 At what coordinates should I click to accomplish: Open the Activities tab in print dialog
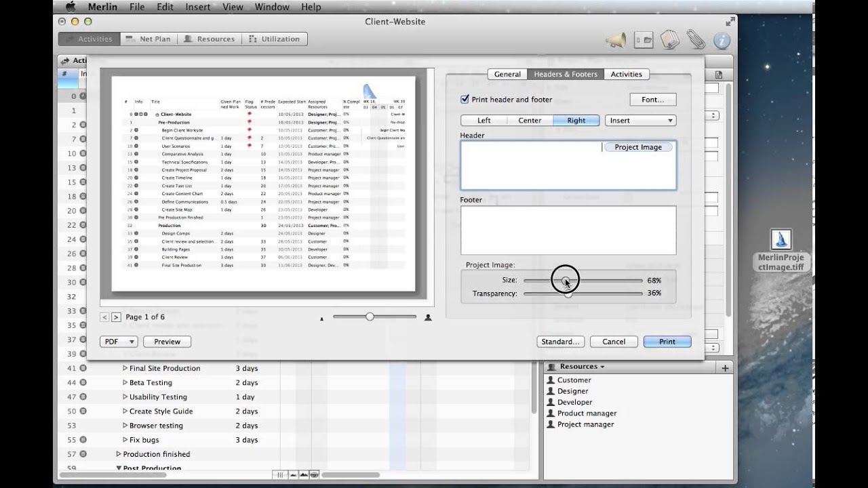[x=627, y=75]
